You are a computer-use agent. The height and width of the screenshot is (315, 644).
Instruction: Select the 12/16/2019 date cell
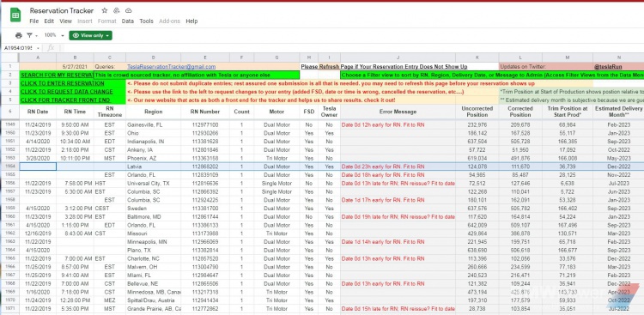pyautogui.click(x=38, y=233)
